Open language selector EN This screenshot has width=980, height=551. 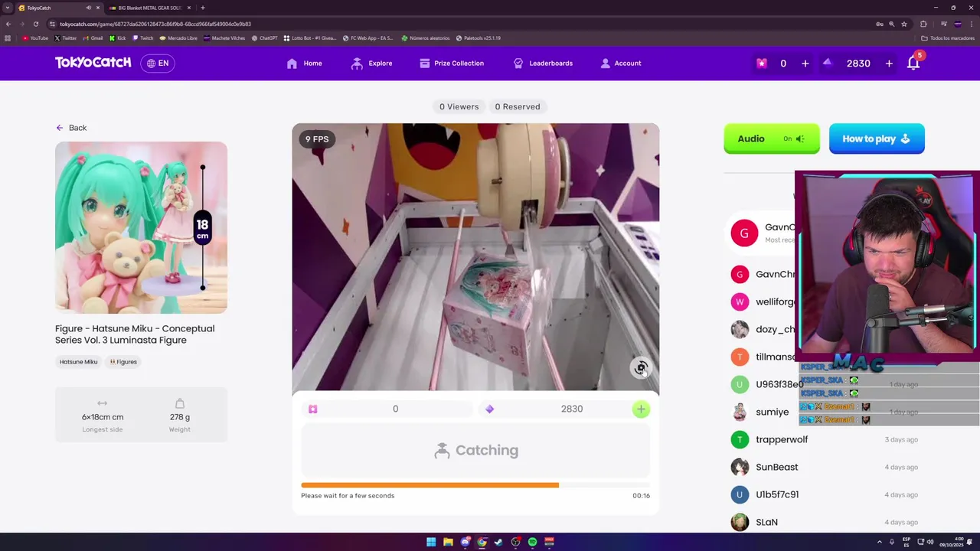(x=158, y=64)
